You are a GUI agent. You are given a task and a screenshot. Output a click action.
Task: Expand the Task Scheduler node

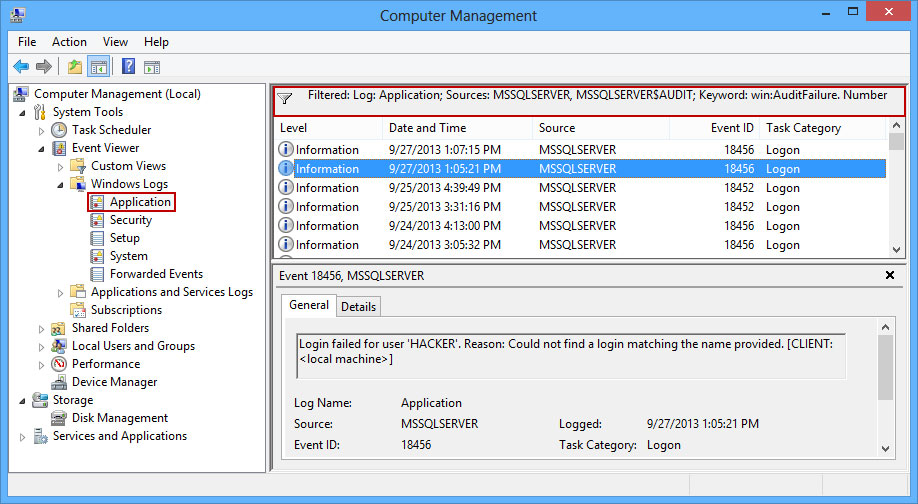pyautogui.click(x=41, y=131)
